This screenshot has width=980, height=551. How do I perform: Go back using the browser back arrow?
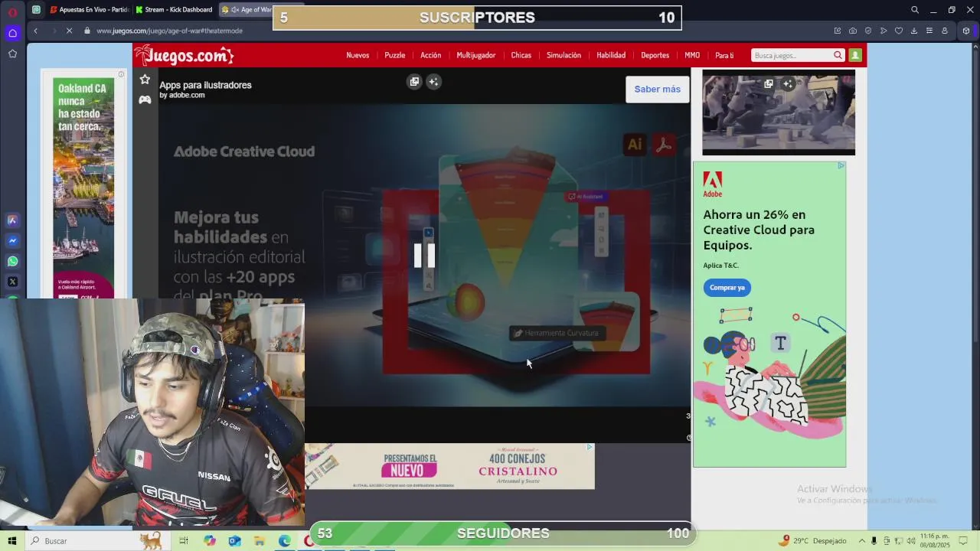click(x=35, y=31)
